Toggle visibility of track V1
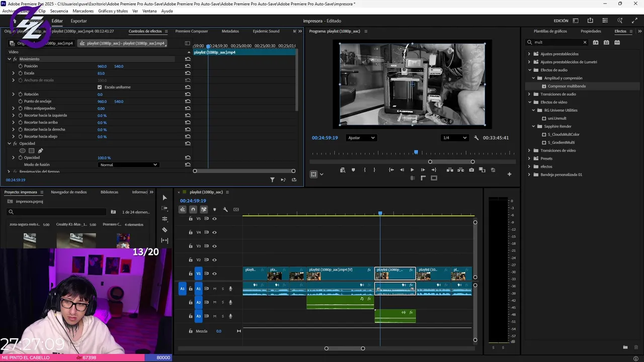Image resolution: width=644 pixels, height=362 pixels. point(214,274)
